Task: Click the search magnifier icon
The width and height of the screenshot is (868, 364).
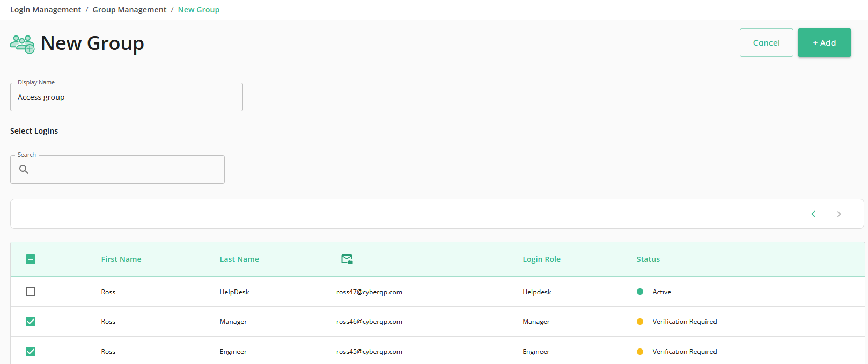Action: (24, 170)
